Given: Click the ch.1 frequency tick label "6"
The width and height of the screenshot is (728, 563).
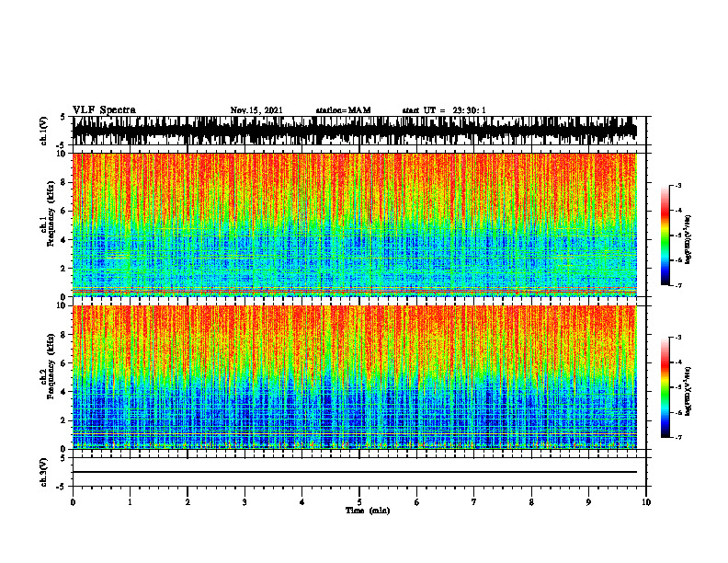Looking at the screenshot, I should click(x=64, y=211).
